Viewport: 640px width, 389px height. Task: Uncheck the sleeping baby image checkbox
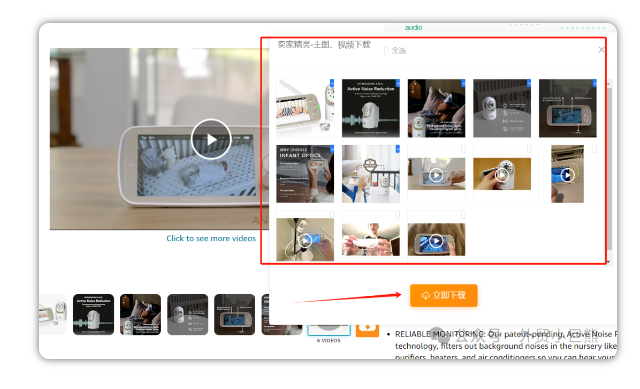tap(463, 83)
